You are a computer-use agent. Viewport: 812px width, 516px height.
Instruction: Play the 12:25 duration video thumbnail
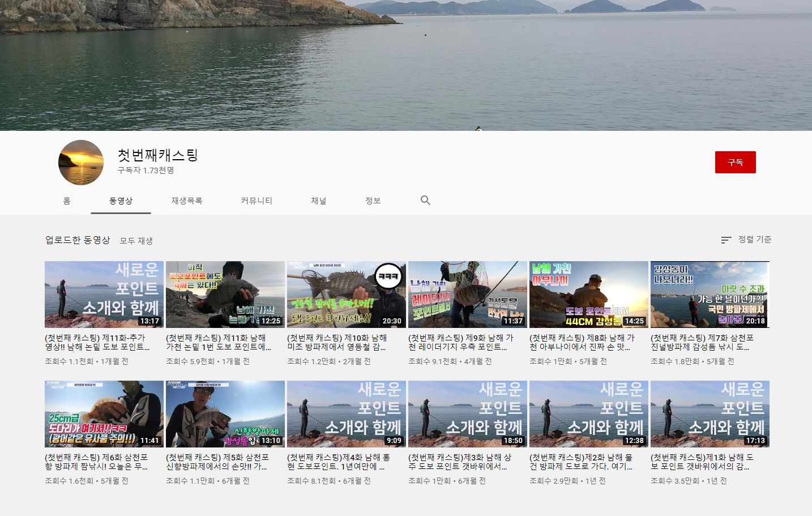point(225,295)
